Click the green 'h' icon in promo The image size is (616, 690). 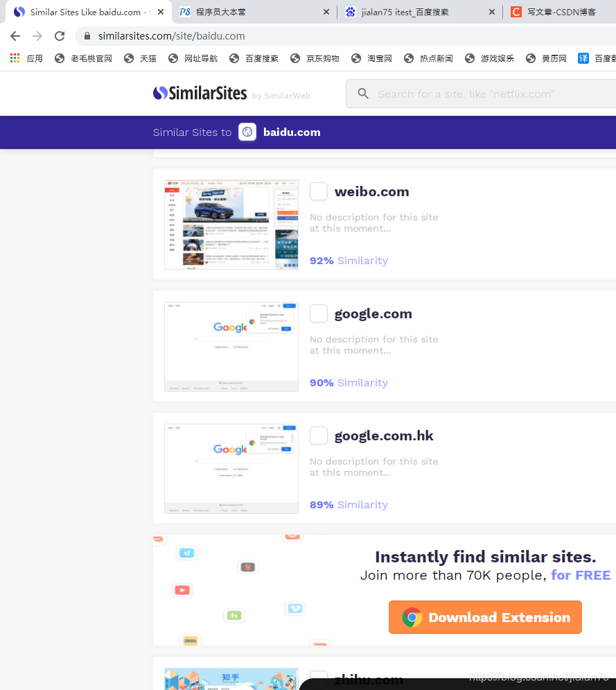[234, 615]
